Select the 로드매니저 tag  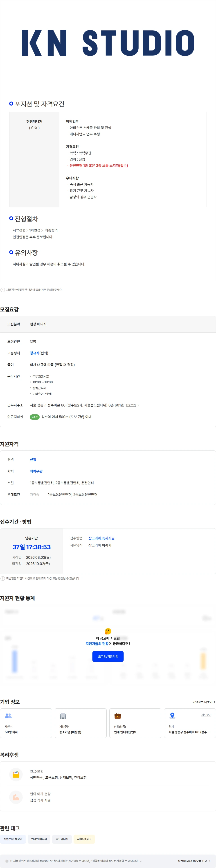click(x=62, y=839)
